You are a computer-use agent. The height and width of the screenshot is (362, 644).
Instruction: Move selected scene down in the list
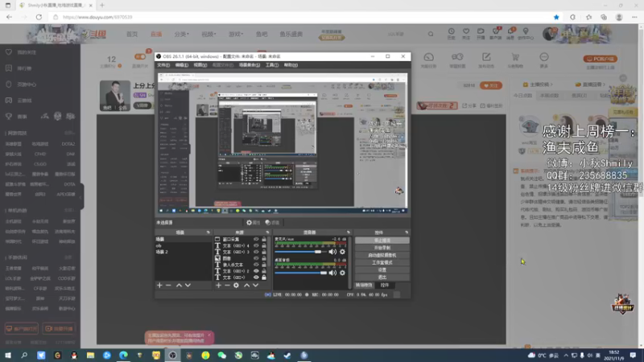[188, 286]
